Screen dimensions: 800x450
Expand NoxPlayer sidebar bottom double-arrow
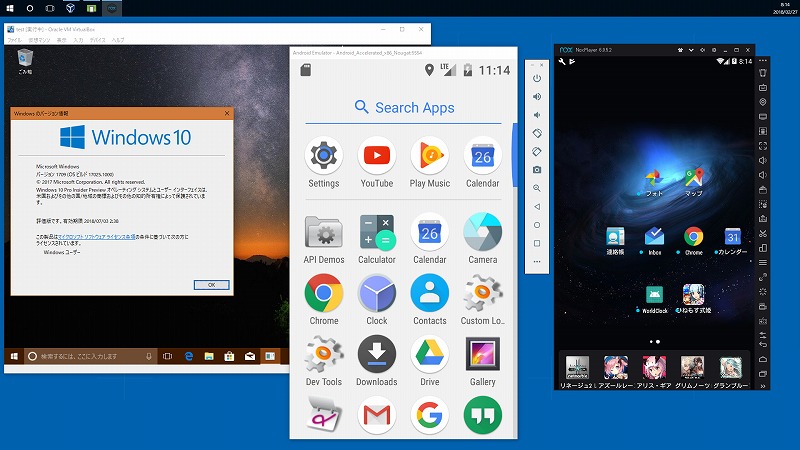(763, 386)
